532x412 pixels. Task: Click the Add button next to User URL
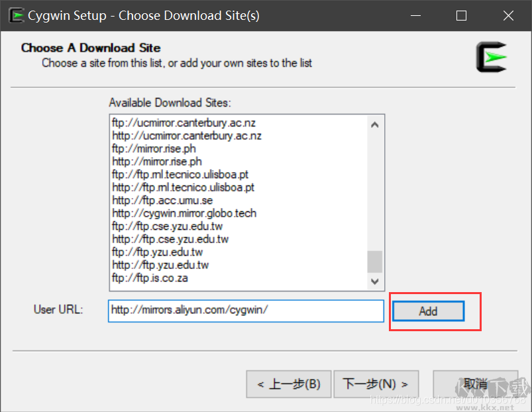tap(427, 311)
